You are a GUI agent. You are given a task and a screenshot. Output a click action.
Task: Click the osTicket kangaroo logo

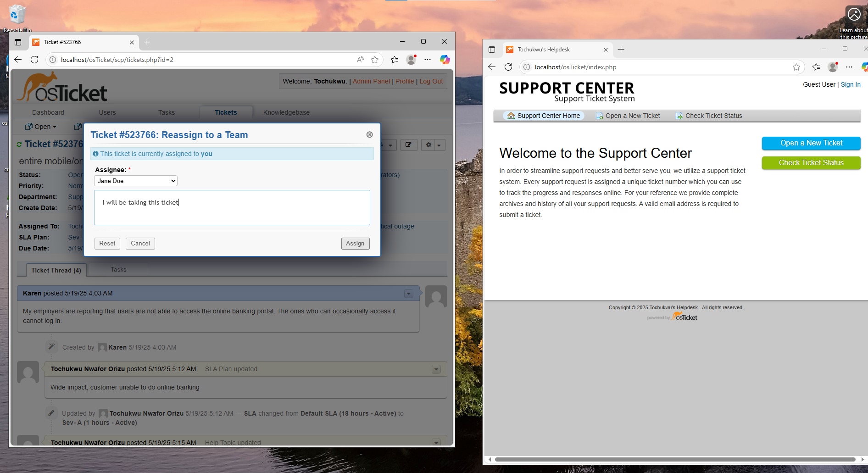(x=62, y=87)
